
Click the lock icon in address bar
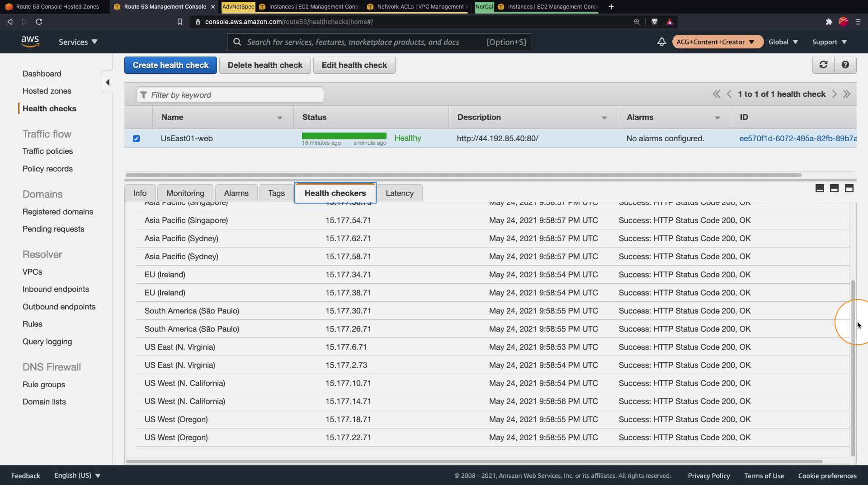(x=198, y=22)
